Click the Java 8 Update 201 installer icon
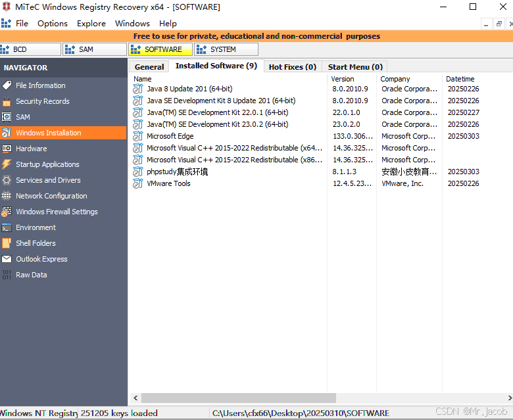513x420 pixels. click(x=138, y=89)
